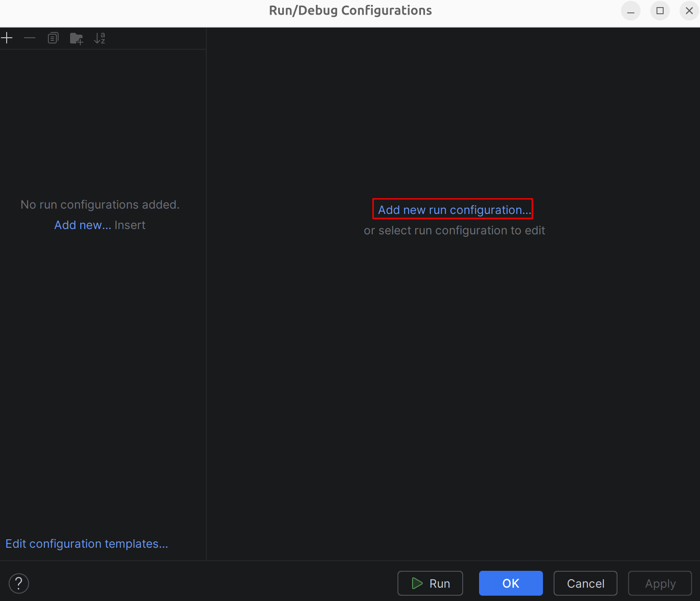The height and width of the screenshot is (601, 700).
Task: Sort configurations alphabetically with the a-z icon
Action: (x=99, y=38)
